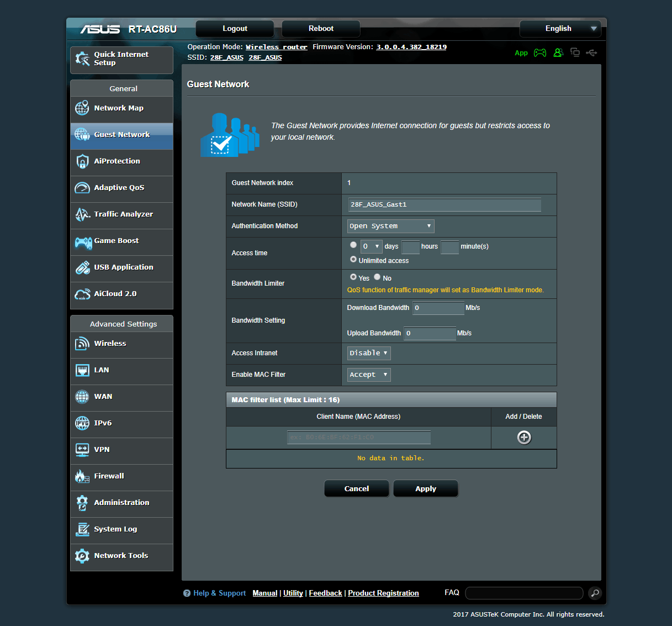Go to AiProtection menu item

121,162
